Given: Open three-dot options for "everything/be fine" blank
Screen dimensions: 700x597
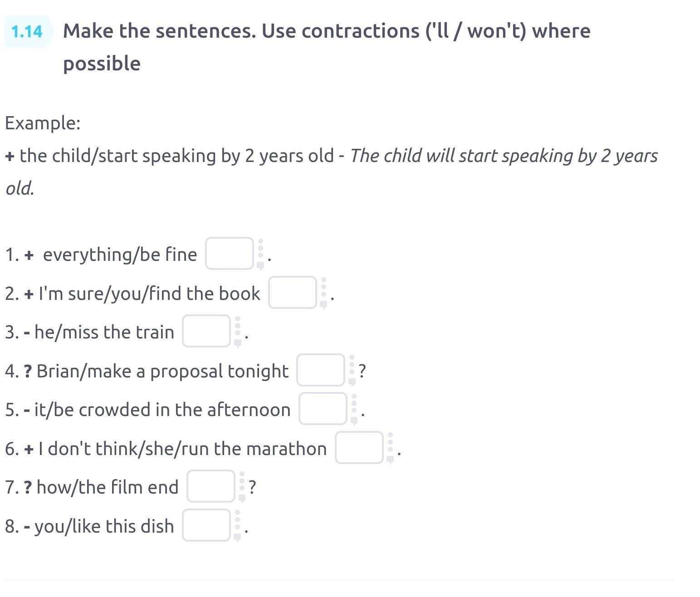Looking at the screenshot, I should pos(260,248).
